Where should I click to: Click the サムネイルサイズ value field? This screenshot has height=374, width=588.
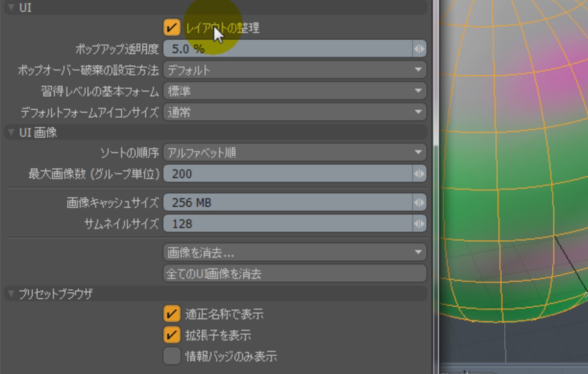(x=287, y=224)
